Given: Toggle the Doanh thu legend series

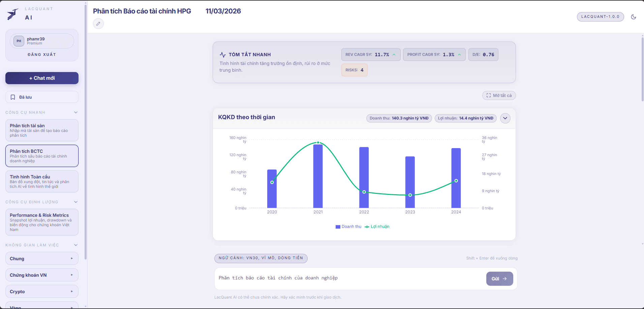Looking at the screenshot, I should 348,227.
